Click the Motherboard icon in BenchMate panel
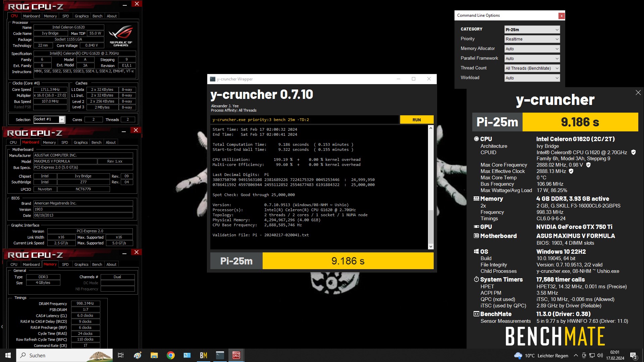The height and width of the screenshot is (362, 644). coord(476,236)
